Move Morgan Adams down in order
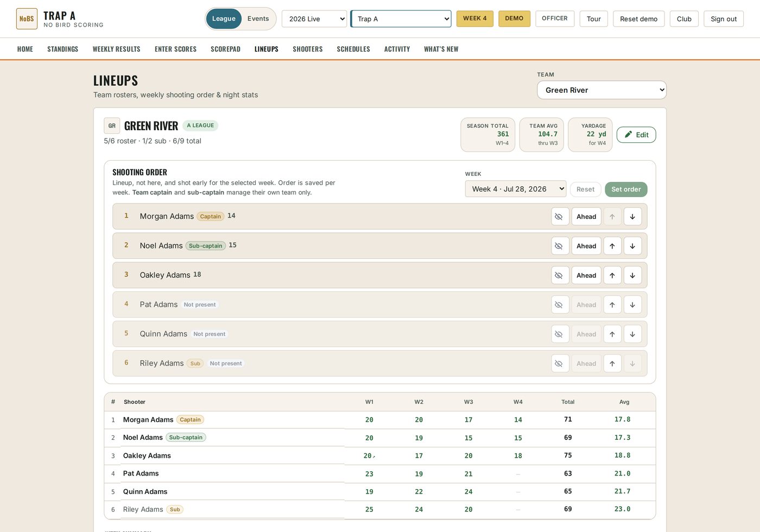This screenshot has height=532, width=760. click(632, 217)
